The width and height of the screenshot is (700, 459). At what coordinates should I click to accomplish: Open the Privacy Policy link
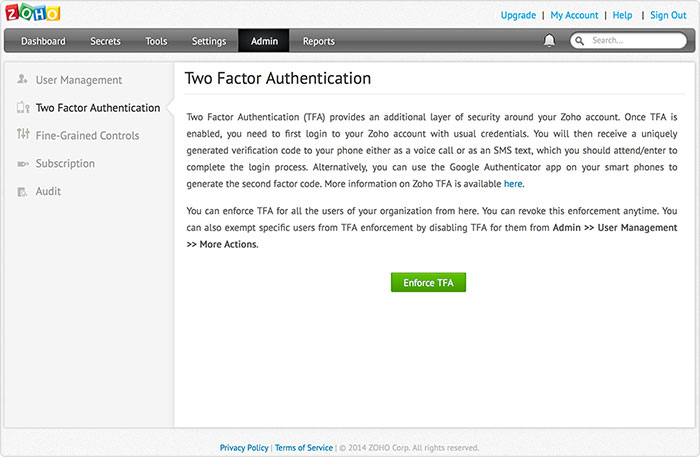(244, 448)
